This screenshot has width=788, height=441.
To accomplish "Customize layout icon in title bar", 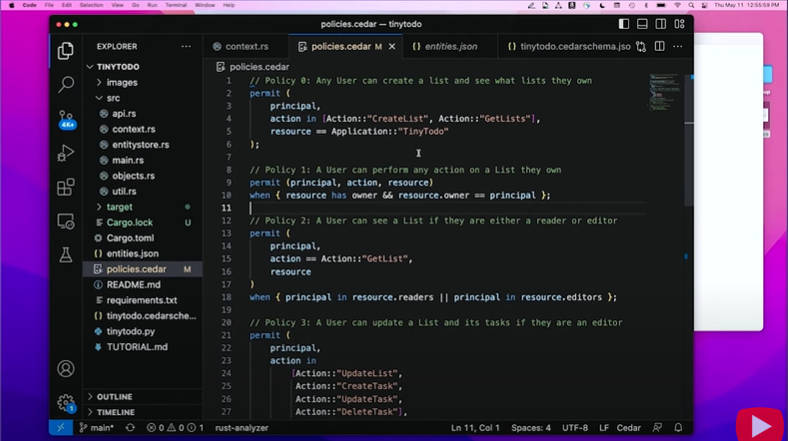I will 679,24.
